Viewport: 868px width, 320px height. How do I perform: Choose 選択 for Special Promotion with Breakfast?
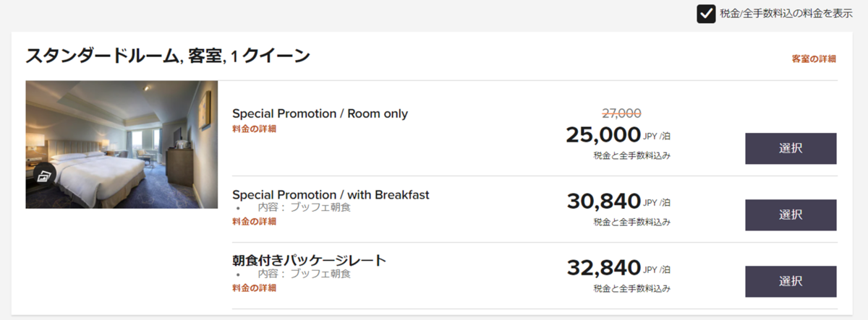(791, 215)
